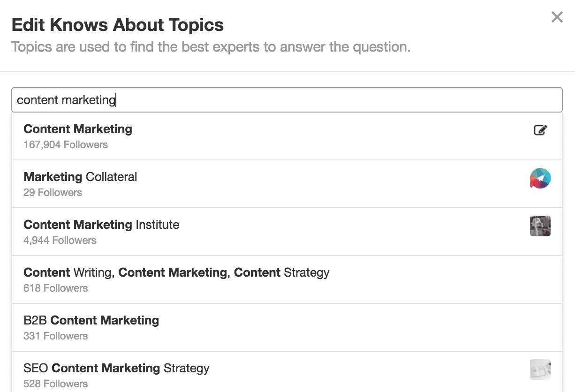This screenshot has height=392, width=575.
Task: Pick the B2B Content Marketing topic
Action: coord(91,320)
